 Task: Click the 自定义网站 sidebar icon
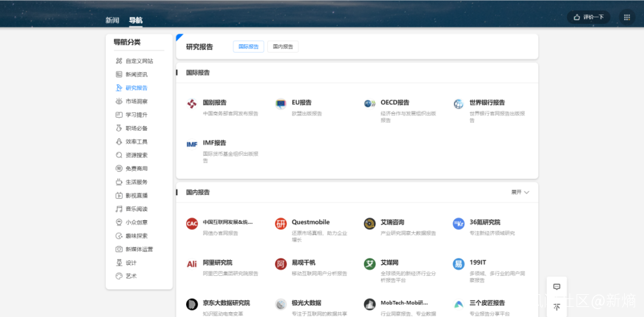[119, 61]
